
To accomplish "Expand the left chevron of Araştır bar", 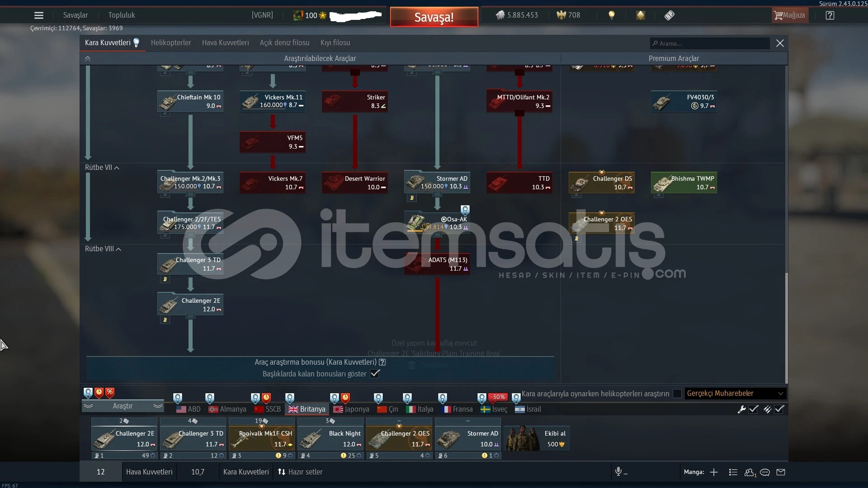I will (88, 406).
